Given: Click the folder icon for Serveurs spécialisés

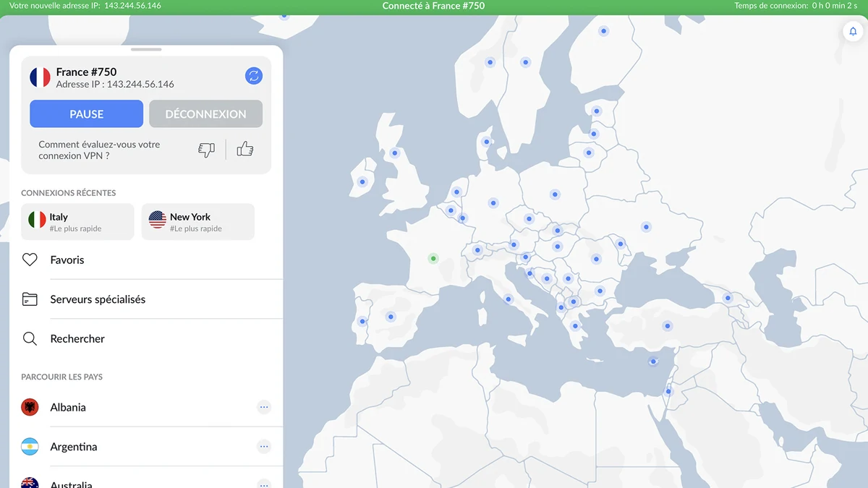Looking at the screenshot, I should (x=30, y=299).
